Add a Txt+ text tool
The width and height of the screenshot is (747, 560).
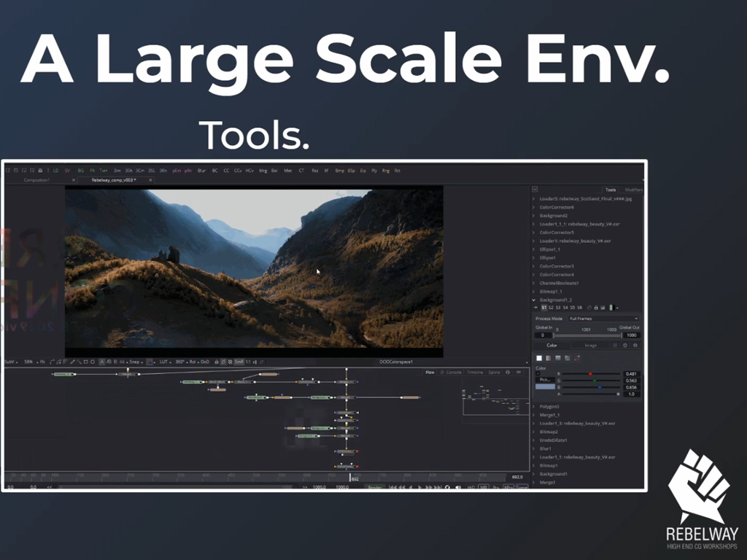pyautogui.click(x=104, y=171)
